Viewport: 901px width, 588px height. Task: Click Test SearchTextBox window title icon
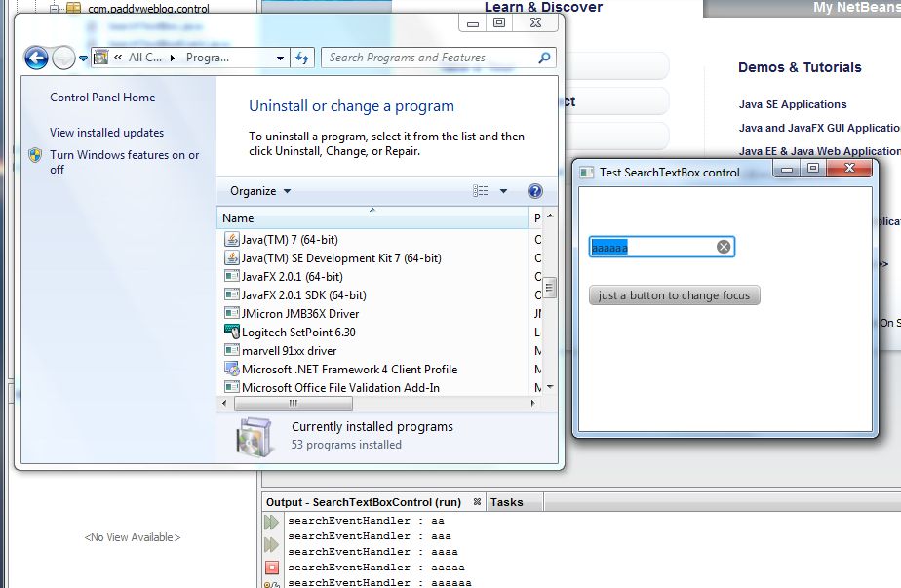pyautogui.click(x=587, y=173)
